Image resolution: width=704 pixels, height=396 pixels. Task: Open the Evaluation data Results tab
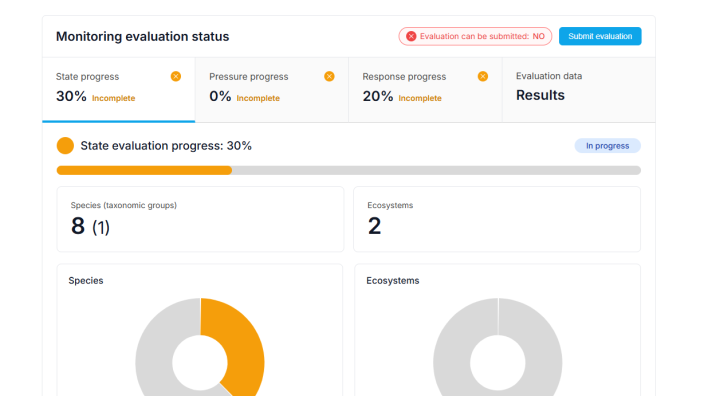coord(579,90)
